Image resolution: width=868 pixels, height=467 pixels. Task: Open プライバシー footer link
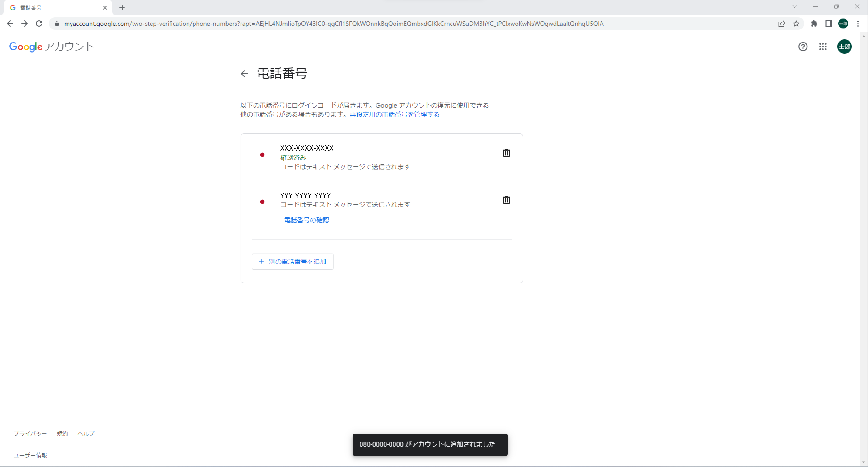click(x=30, y=434)
